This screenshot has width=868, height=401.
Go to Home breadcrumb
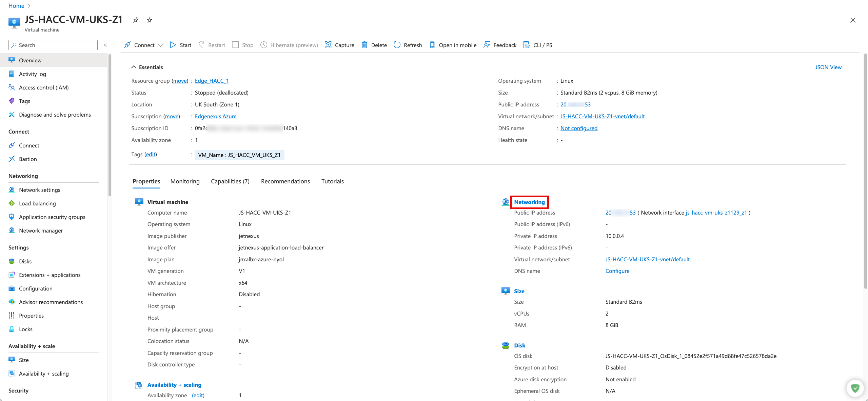pos(16,6)
